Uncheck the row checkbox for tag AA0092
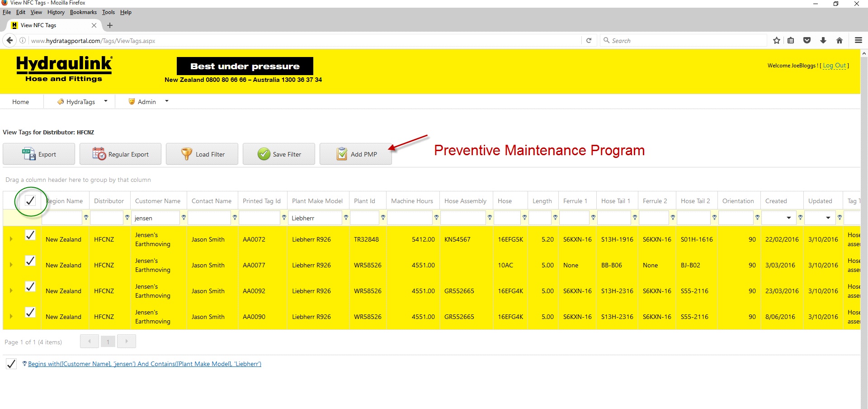868x409 pixels. 30,286
